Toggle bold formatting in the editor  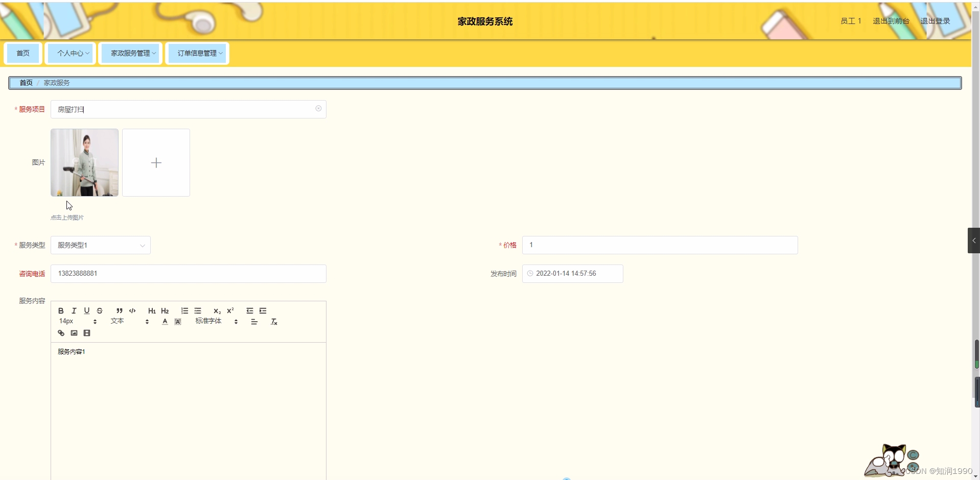pyautogui.click(x=61, y=310)
